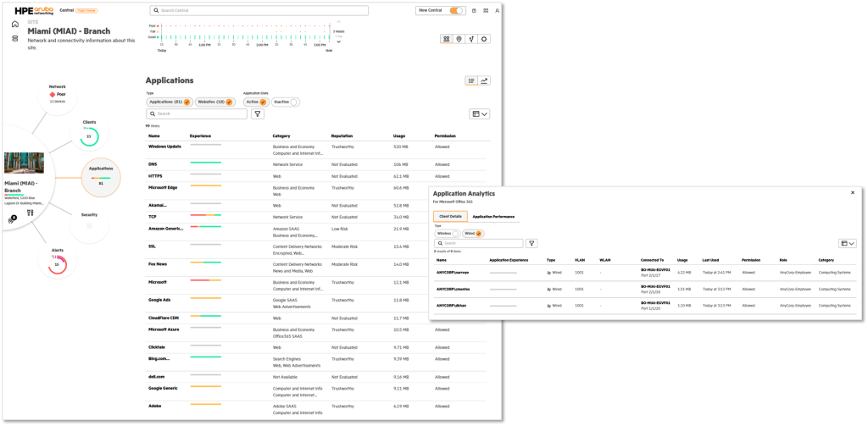
Task: Click the wired icon in the ANYCORP\dkhan row
Action: 548,306
